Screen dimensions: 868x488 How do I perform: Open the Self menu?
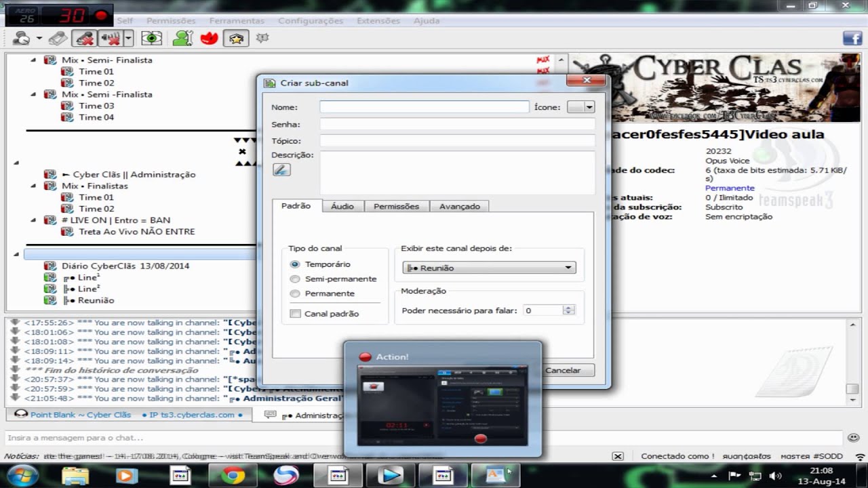(x=125, y=21)
